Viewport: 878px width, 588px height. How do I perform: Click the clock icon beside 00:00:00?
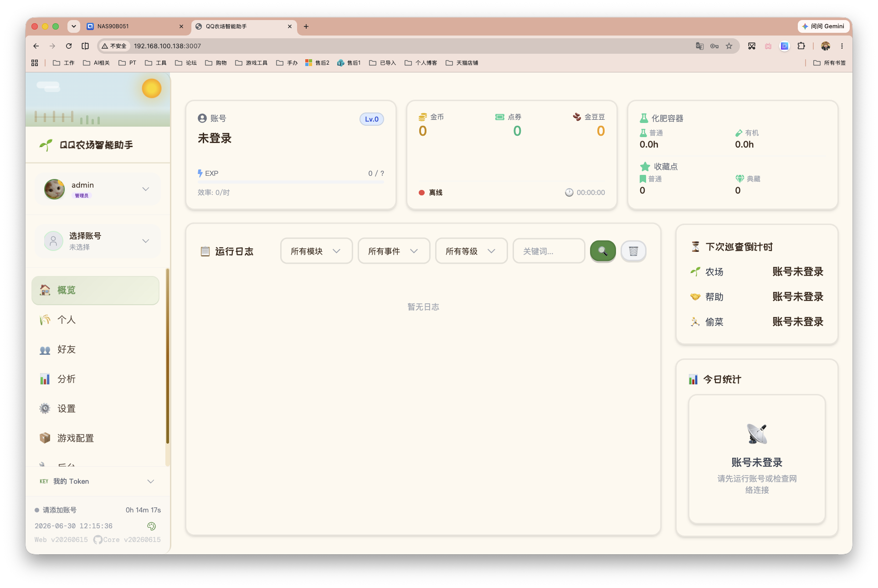(569, 193)
